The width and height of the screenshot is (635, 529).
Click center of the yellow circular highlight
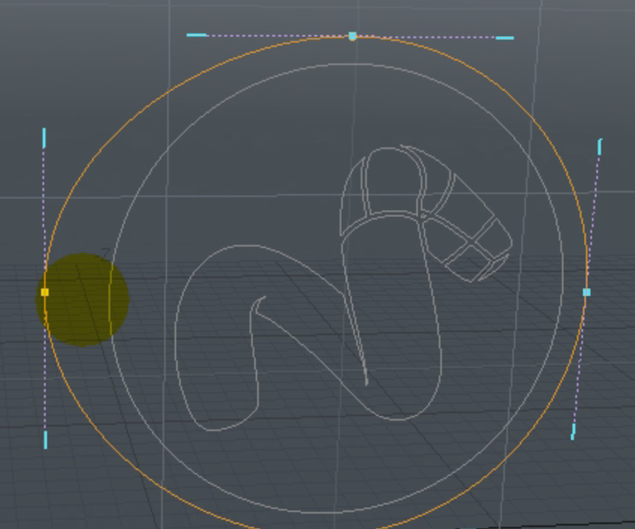click(82, 299)
